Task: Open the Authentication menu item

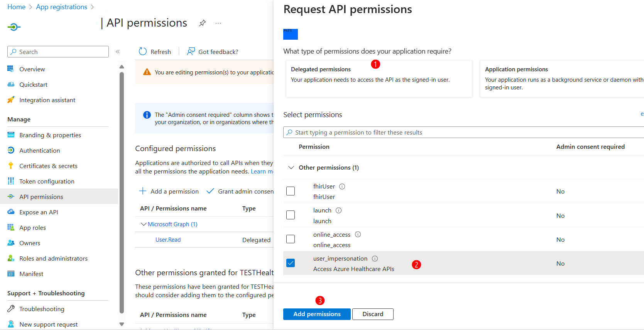Action: (x=39, y=151)
